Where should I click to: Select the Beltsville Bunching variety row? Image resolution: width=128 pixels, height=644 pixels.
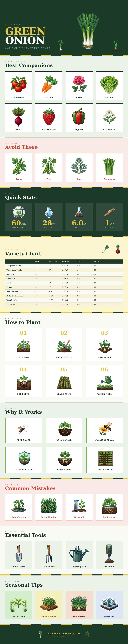click(x=64, y=296)
